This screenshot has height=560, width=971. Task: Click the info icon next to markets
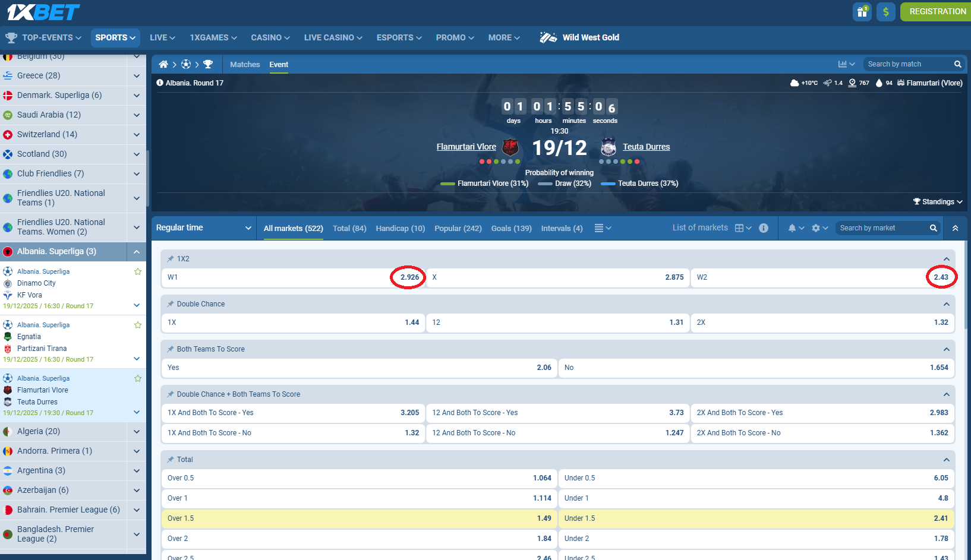pyautogui.click(x=764, y=227)
